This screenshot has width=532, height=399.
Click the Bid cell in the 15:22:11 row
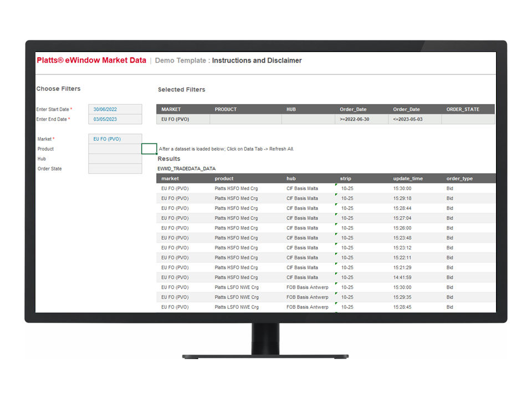[x=450, y=258]
